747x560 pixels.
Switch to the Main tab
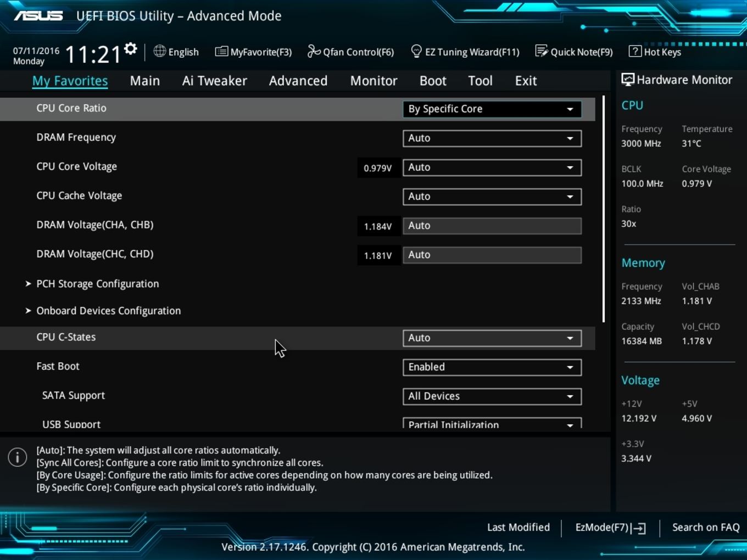145,81
